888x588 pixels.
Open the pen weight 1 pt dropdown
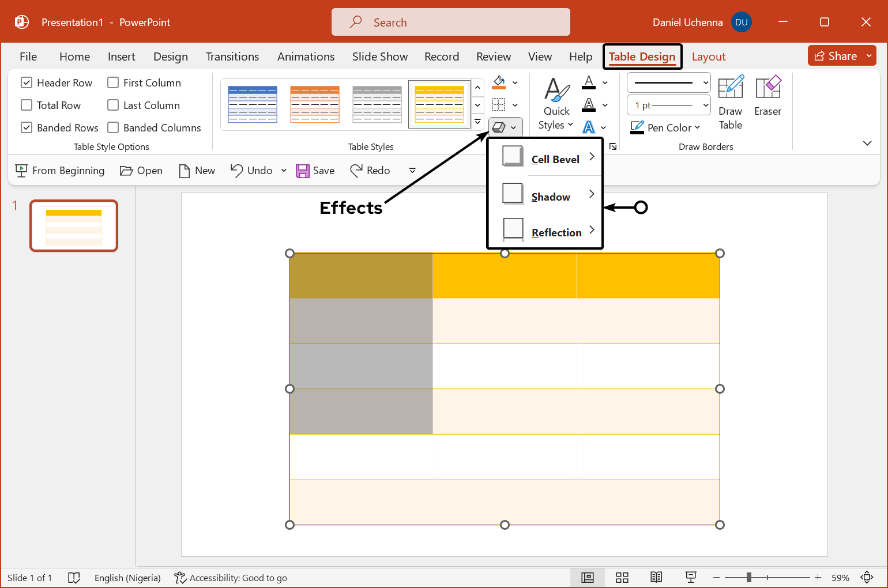[x=669, y=105]
